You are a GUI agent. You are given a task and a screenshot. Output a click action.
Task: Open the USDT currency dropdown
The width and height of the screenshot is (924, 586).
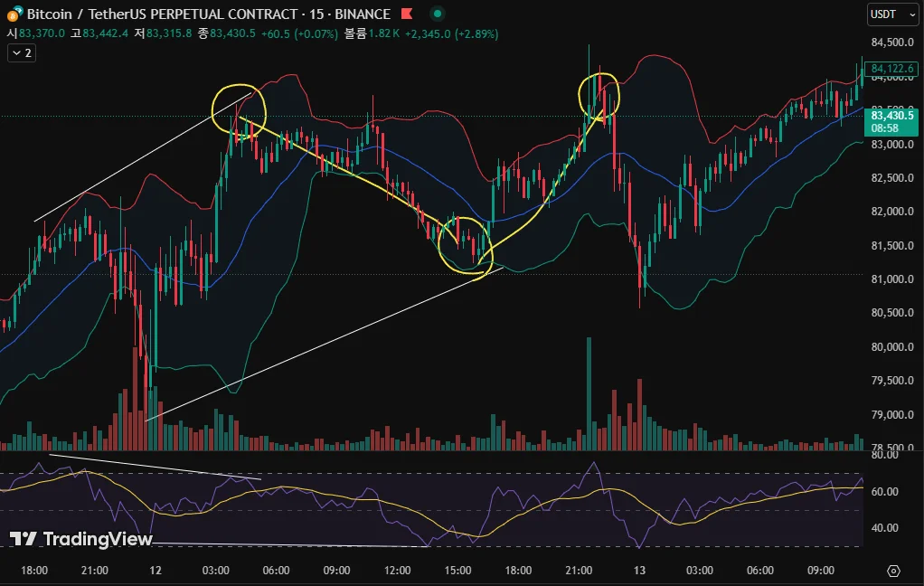point(892,14)
